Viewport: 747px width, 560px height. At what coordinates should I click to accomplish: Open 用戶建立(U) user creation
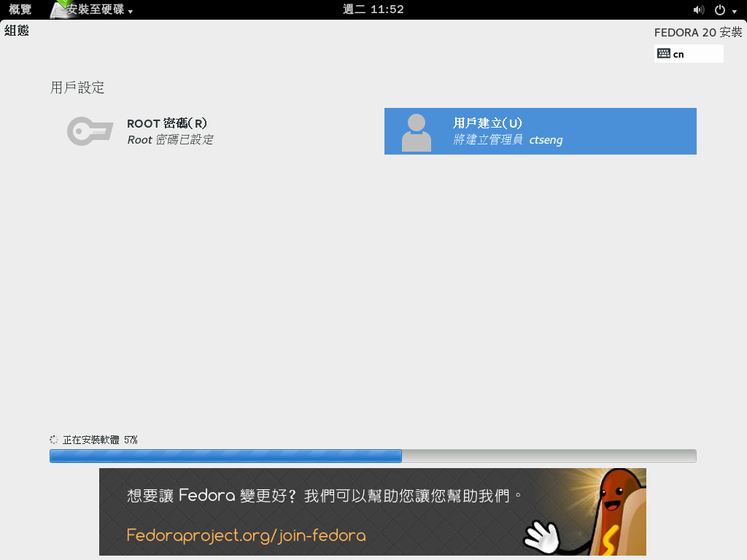tap(541, 131)
